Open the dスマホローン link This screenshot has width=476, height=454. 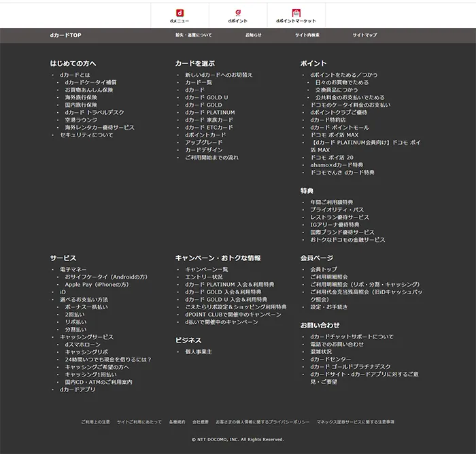[x=82, y=345]
